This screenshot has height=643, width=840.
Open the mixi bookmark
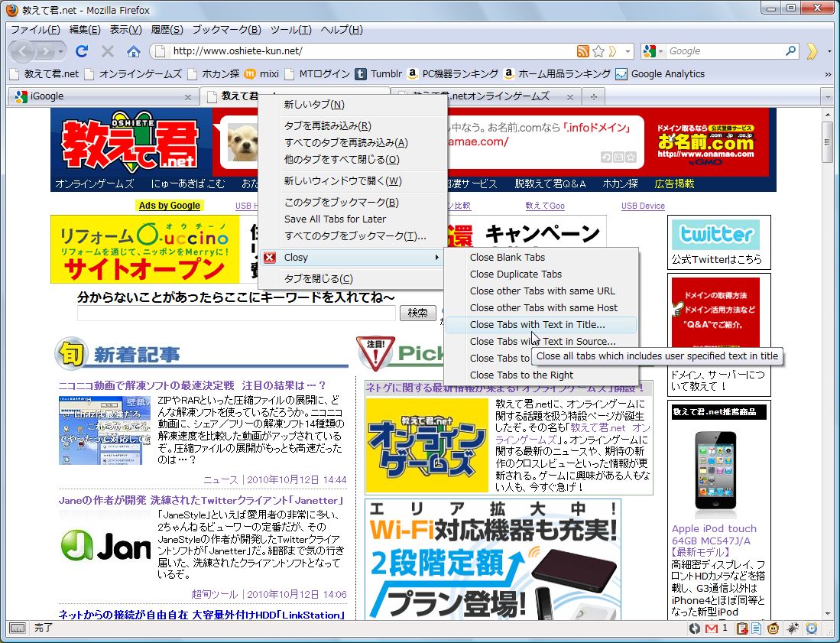click(x=262, y=74)
